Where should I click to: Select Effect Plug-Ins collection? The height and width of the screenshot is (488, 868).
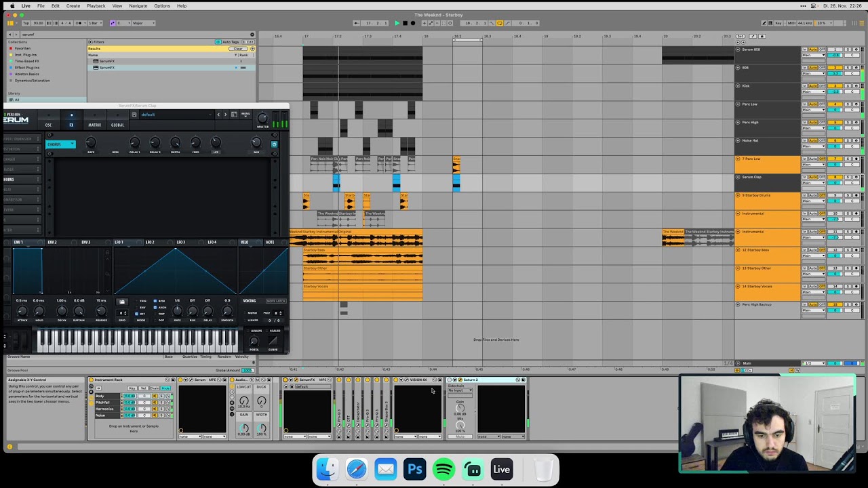click(x=27, y=68)
